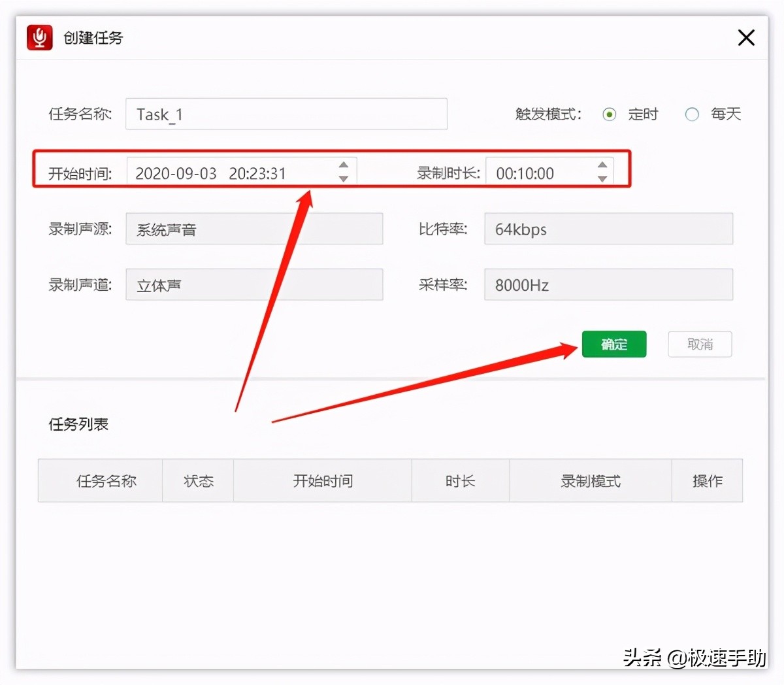Image resolution: width=784 pixels, height=685 pixels.
Task: Open the 采样率 8000Hz selector
Action: tap(608, 284)
